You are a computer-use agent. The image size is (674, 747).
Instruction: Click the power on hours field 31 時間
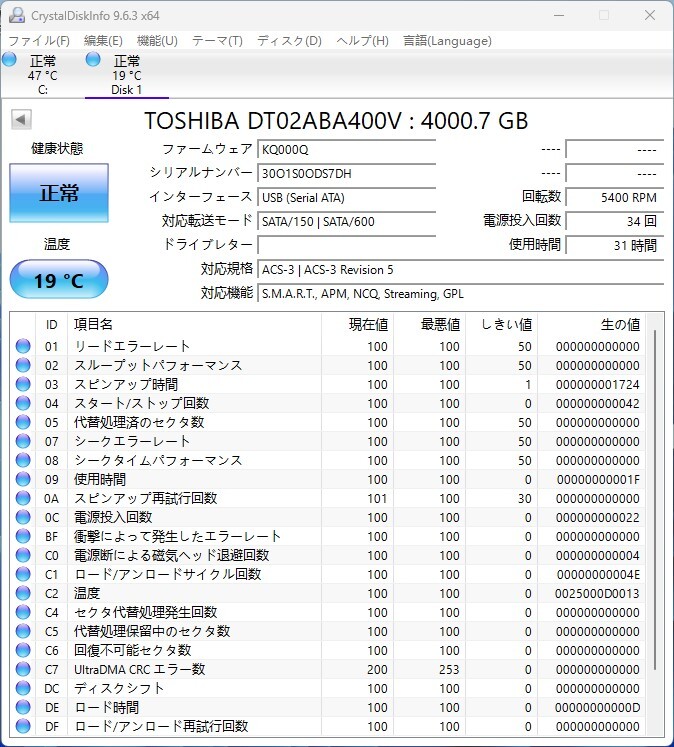coord(614,245)
